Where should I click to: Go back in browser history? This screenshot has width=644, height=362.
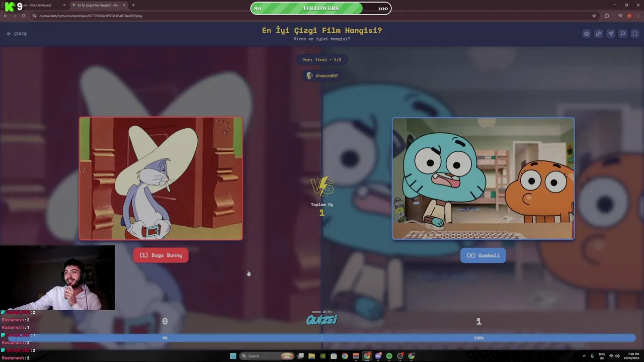point(6,16)
